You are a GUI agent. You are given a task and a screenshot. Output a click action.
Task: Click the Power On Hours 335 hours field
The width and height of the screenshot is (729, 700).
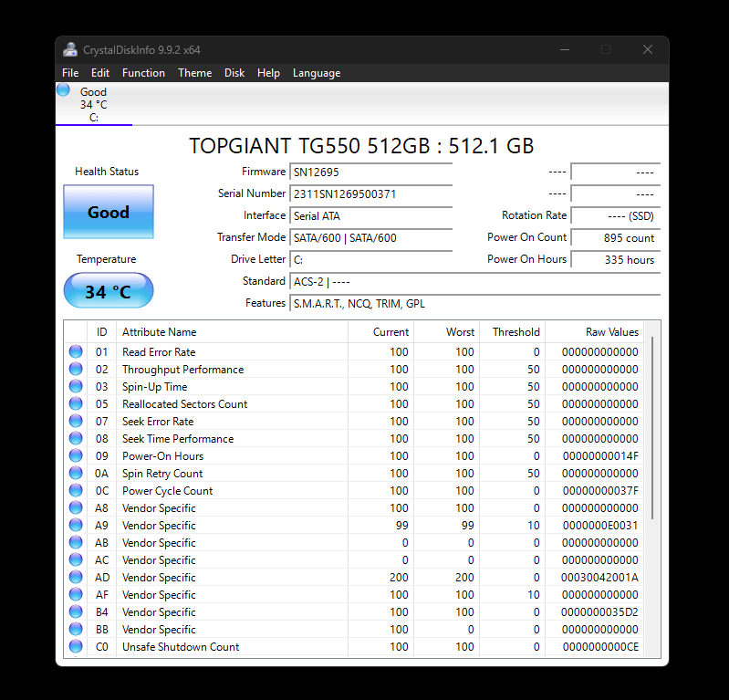point(616,259)
